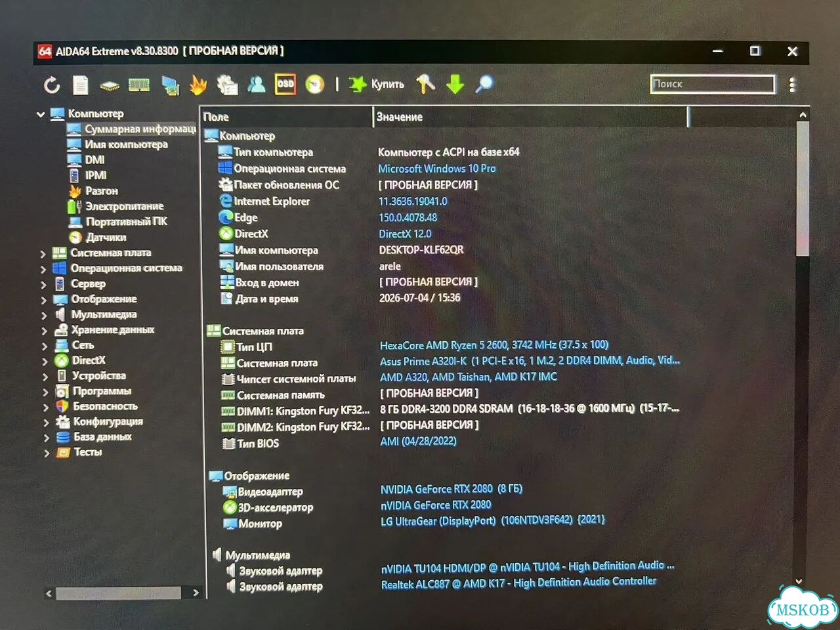Expand the Хранение данных tree node
Viewport: 840px width, 630px height.
coord(45,331)
